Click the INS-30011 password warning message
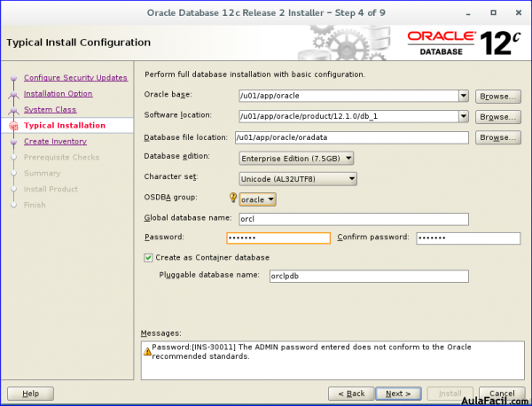 click(311, 352)
